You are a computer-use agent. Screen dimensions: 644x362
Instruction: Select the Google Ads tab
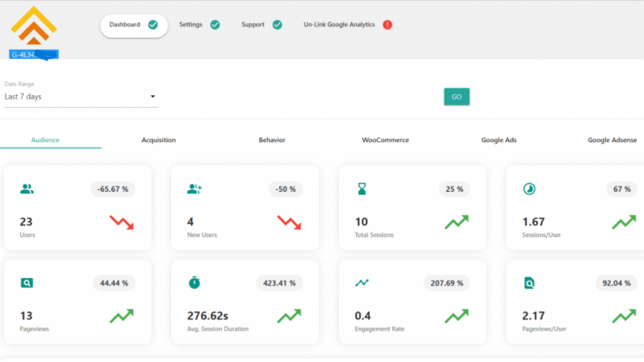coord(498,140)
